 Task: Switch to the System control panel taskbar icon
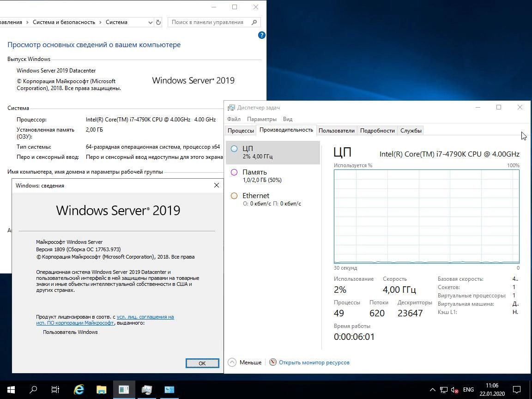[169, 389]
